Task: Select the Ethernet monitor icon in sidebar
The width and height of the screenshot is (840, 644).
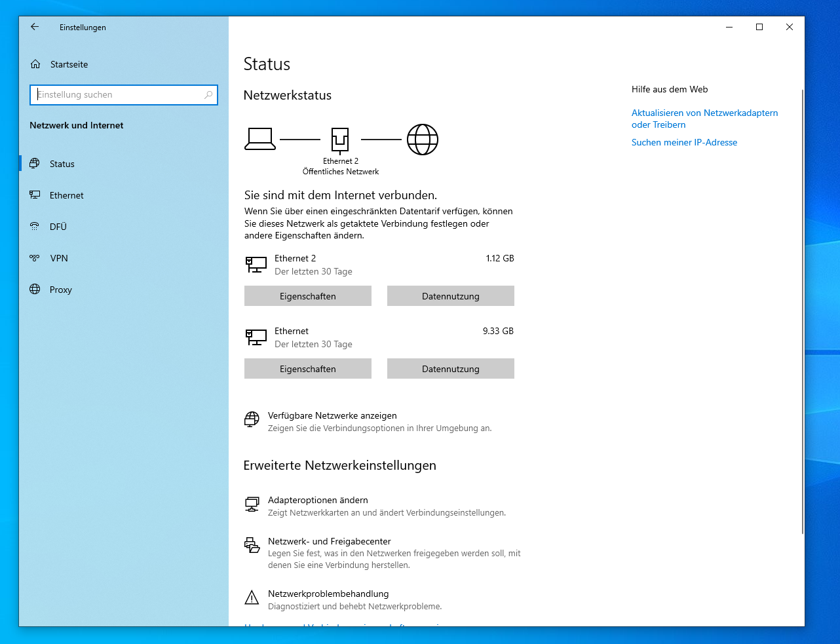Action: coord(35,195)
